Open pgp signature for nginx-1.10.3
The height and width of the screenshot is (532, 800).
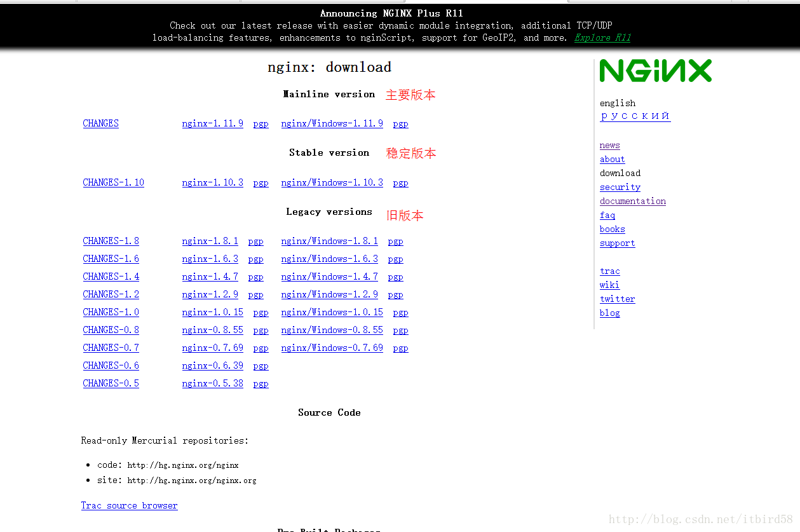point(261,183)
